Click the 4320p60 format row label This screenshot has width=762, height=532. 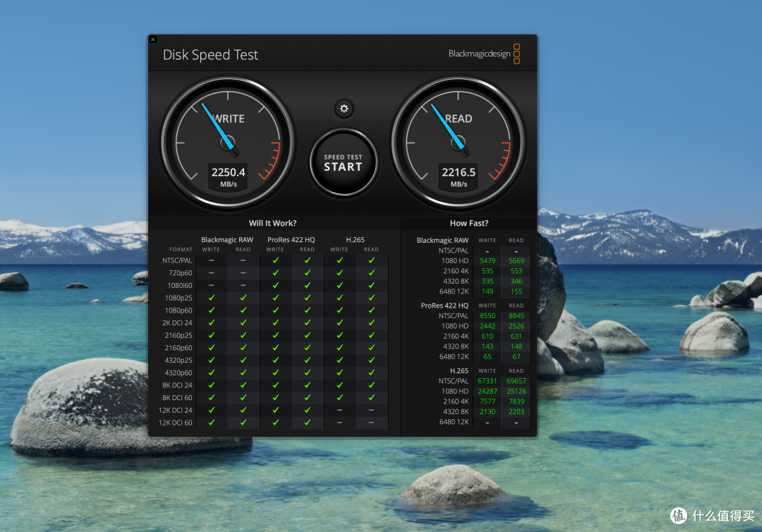[x=179, y=373]
